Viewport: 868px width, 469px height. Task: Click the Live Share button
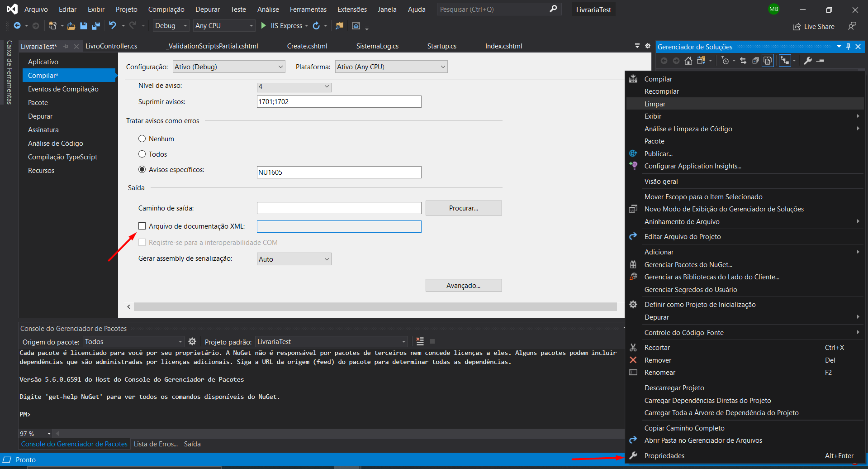[x=814, y=27]
